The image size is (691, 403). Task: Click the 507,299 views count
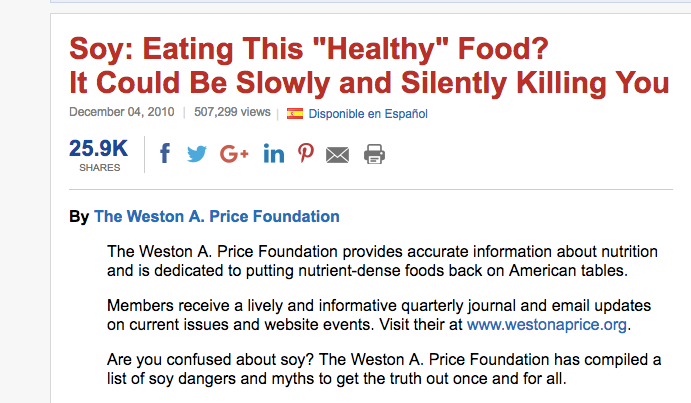(x=233, y=113)
